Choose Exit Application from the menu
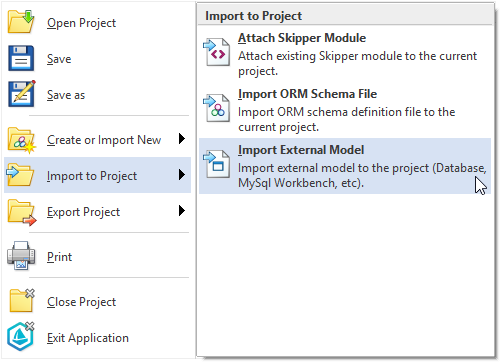500x362 pixels. pyautogui.click(x=97, y=338)
